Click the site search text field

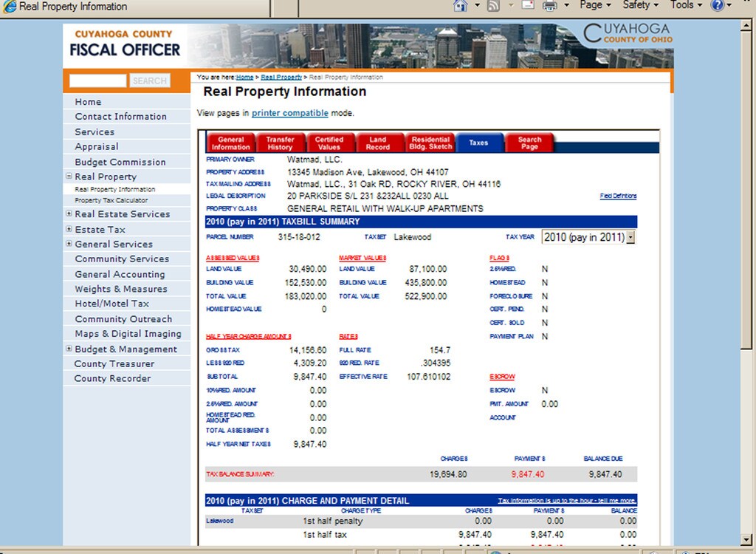98,81
